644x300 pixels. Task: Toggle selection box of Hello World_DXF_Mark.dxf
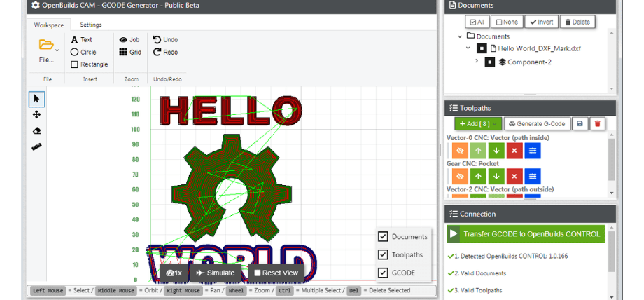[x=482, y=48]
